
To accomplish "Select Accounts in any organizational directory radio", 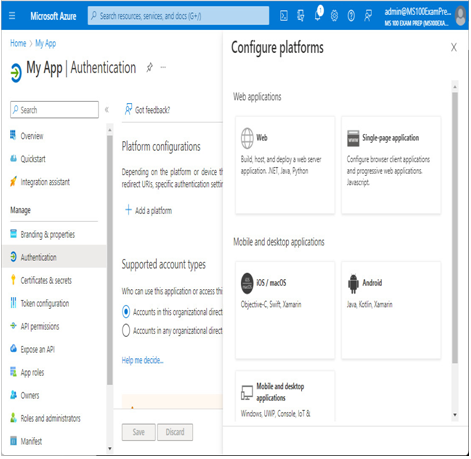I will click(x=126, y=330).
